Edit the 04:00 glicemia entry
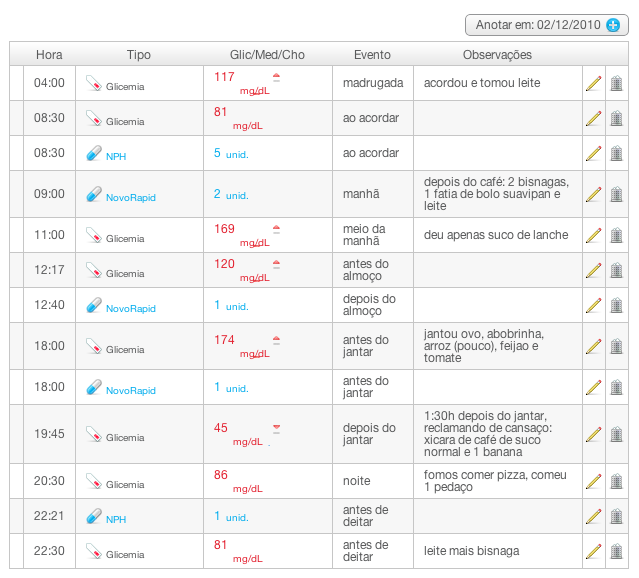The image size is (639, 578). click(x=593, y=83)
